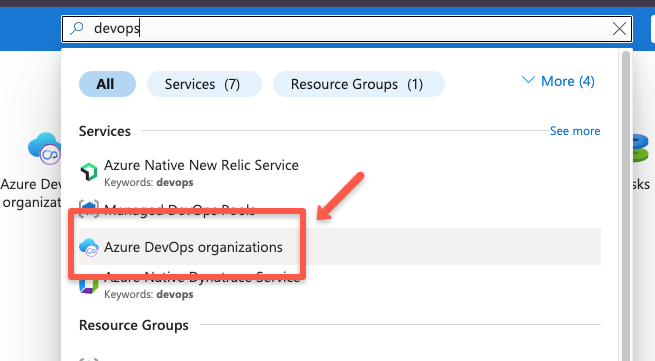Click the Azure Native Dynatrace Service icon
Viewport: 655px width, 361px height.
pyautogui.click(x=89, y=286)
